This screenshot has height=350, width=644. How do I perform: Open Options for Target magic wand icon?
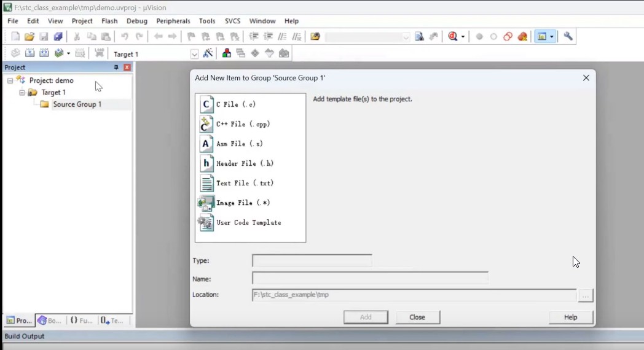point(208,53)
